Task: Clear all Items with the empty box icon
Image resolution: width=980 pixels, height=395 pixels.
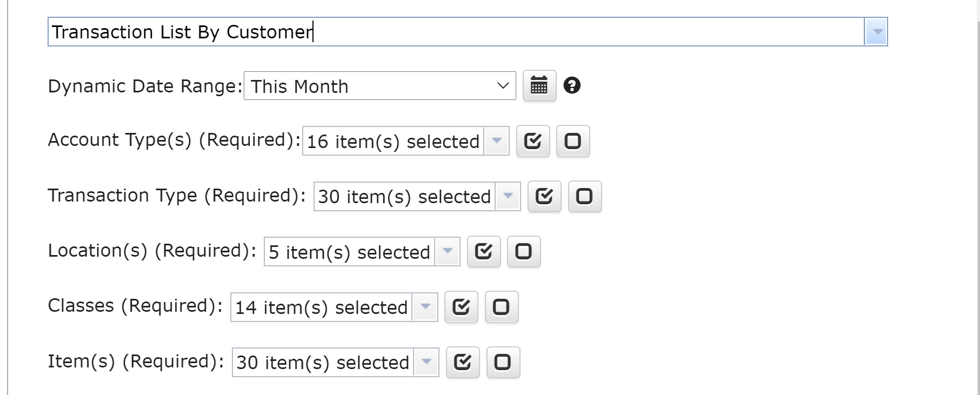Action: tap(503, 362)
